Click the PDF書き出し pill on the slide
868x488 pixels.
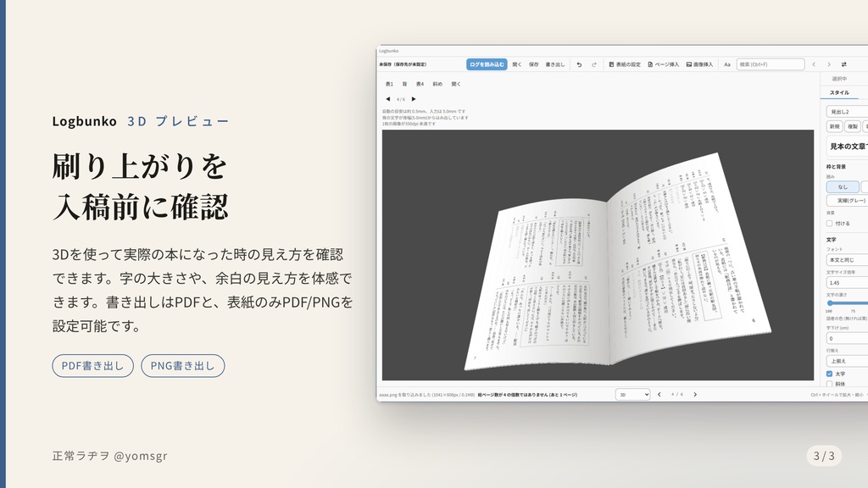pyautogui.click(x=93, y=366)
